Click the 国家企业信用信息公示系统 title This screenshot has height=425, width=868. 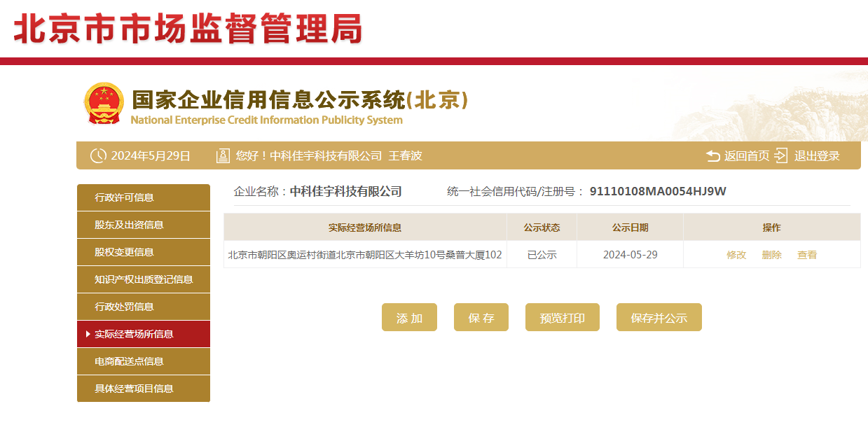pos(300,100)
